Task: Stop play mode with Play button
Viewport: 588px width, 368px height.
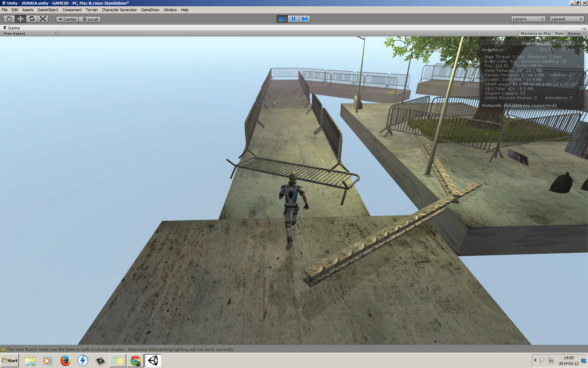Action: point(282,19)
